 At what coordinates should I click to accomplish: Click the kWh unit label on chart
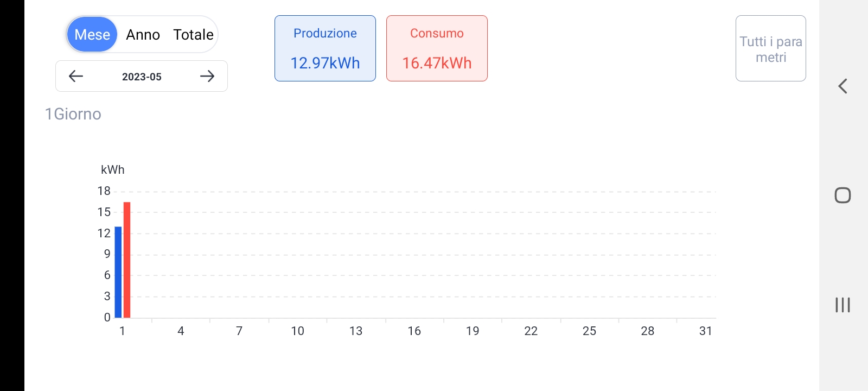(x=113, y=169)
